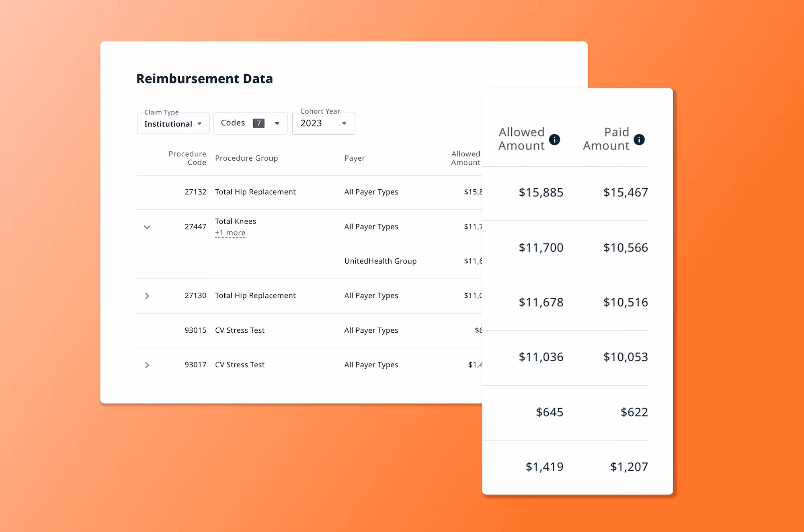Image resolution: width=804 pixels, height=532 pixels.
Task: Open the Cohort Year 2023 dropdown
Action: pyautogui.click(x=323, y=123)
